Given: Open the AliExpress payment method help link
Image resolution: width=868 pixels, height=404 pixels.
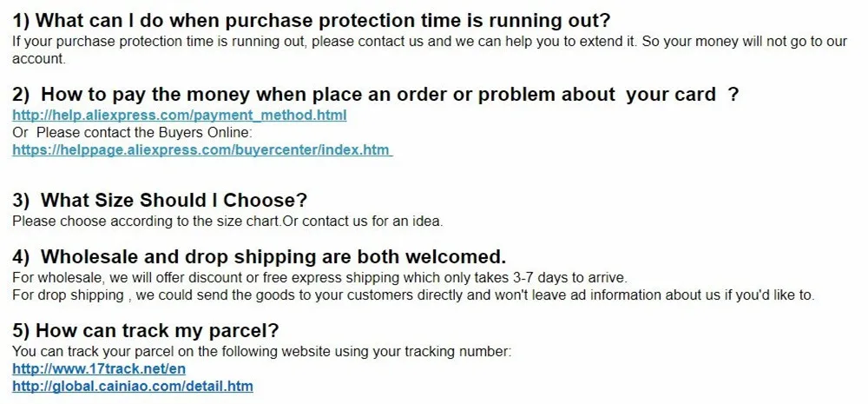Looking at the screenshot, I should coord(180,115).
